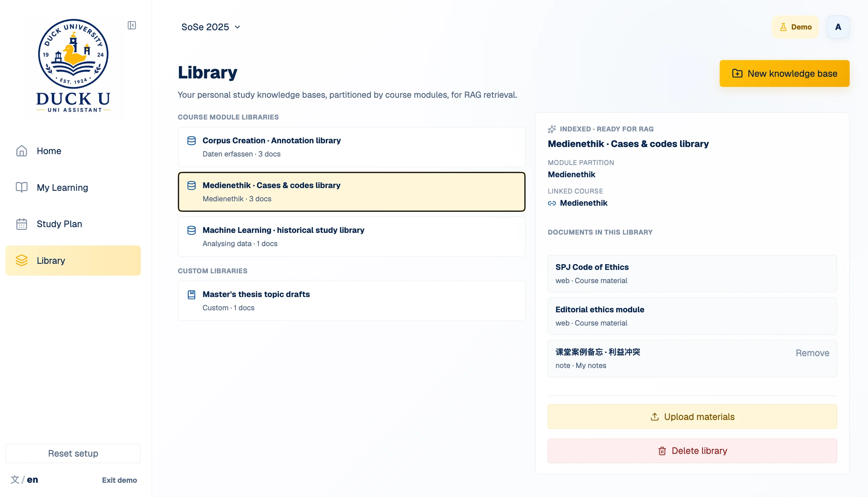
Task: Create a New knowledge base
Action: tap(784, 73)
